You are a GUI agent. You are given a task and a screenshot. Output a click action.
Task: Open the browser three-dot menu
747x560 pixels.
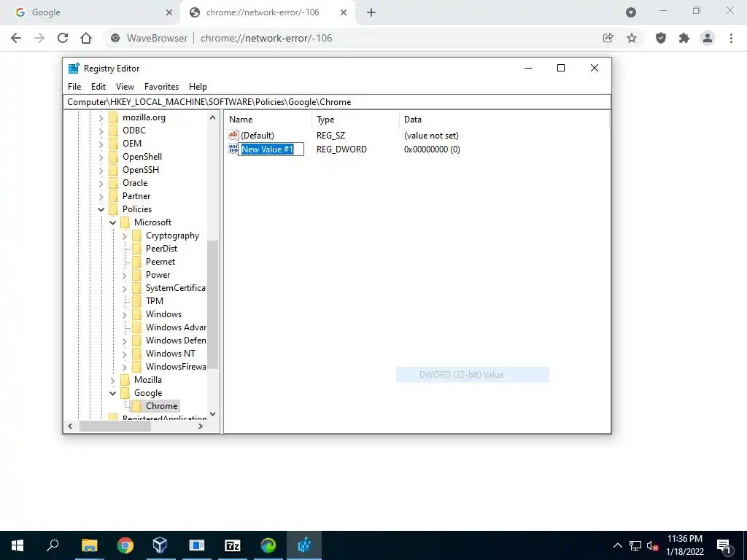click(x=731, y=38)
